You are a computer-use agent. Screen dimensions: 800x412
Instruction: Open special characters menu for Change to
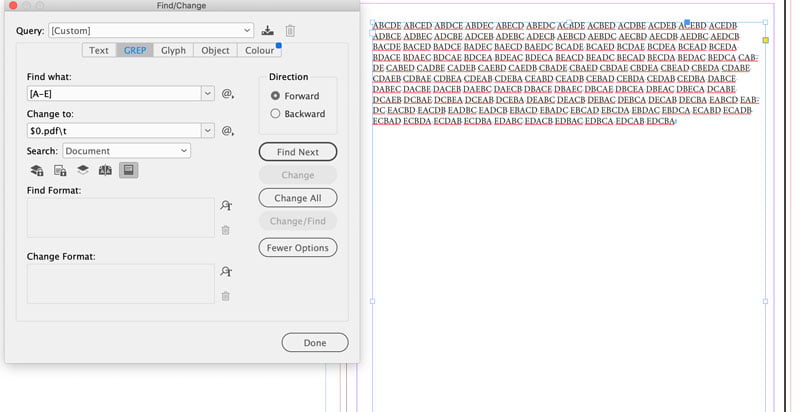pyautogui.click(x=228, y=130)
